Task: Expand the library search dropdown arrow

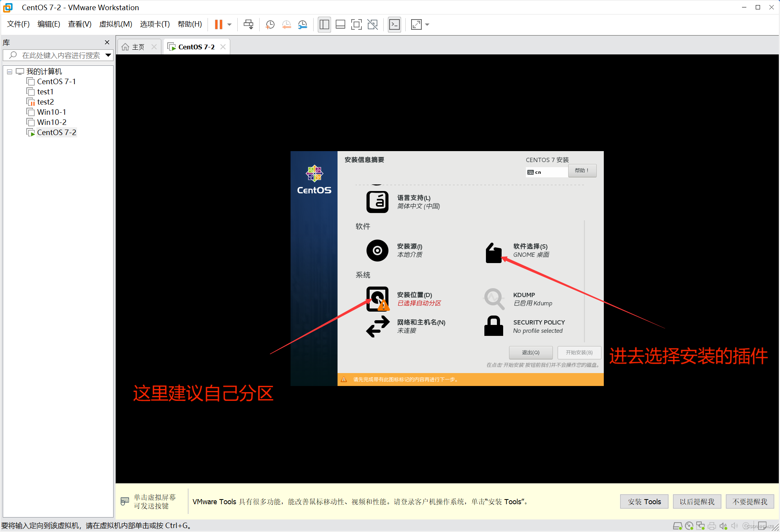Action: coord(108,55)
